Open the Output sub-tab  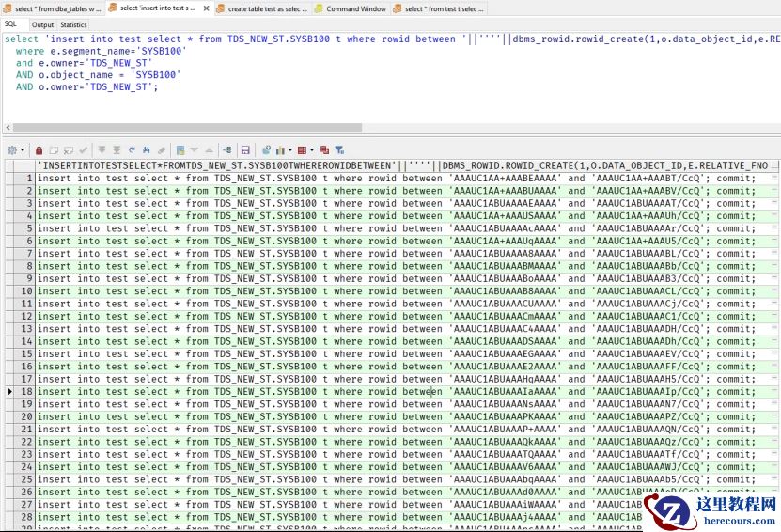pos(42,24)
